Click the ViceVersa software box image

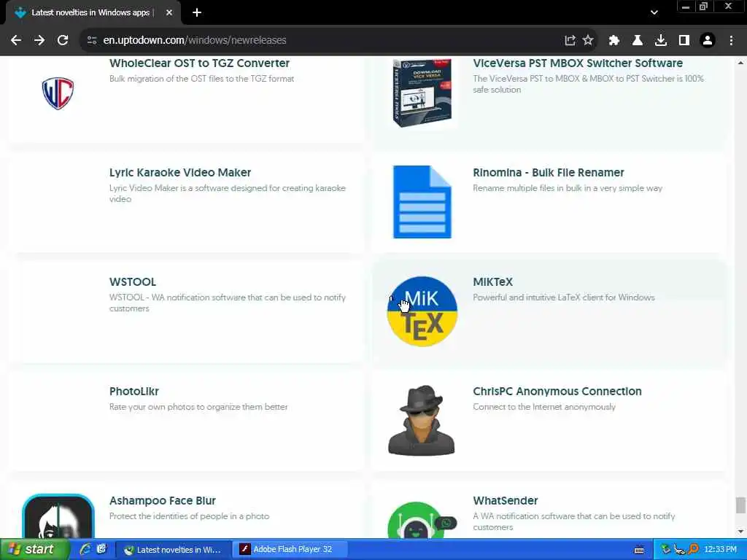point(422,93)
